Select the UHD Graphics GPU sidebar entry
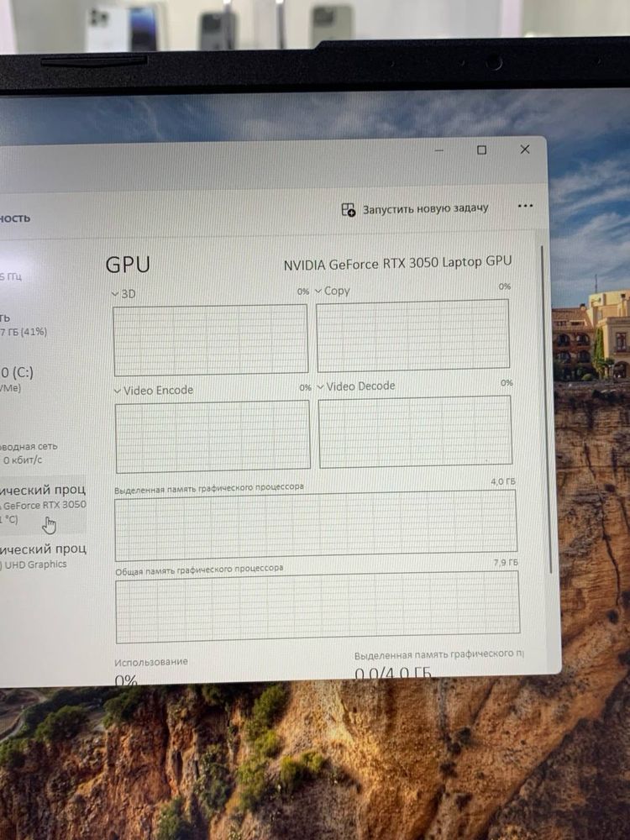This screenshot has width=630, height=840. pos(43,556)
